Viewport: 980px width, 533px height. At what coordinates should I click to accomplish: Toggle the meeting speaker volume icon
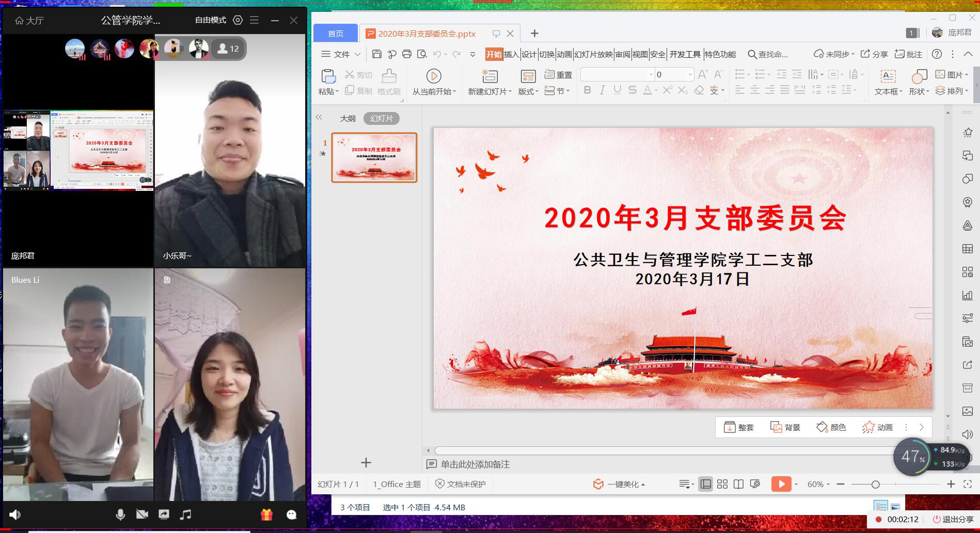(15, 514)
